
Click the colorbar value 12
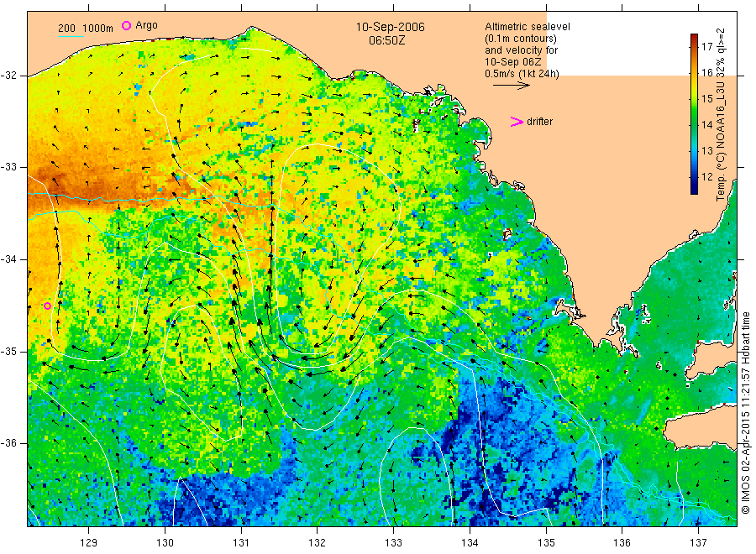[706, 177]
